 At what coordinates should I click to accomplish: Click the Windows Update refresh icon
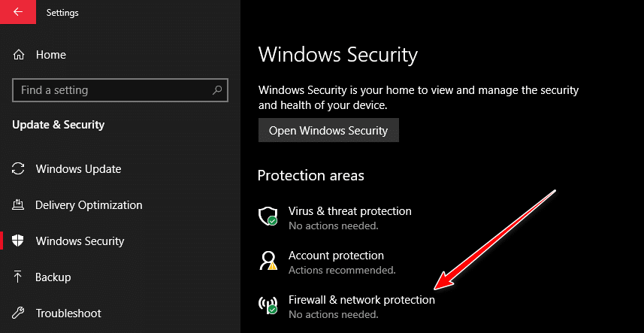pyautogui.click(x=20, y=169)
